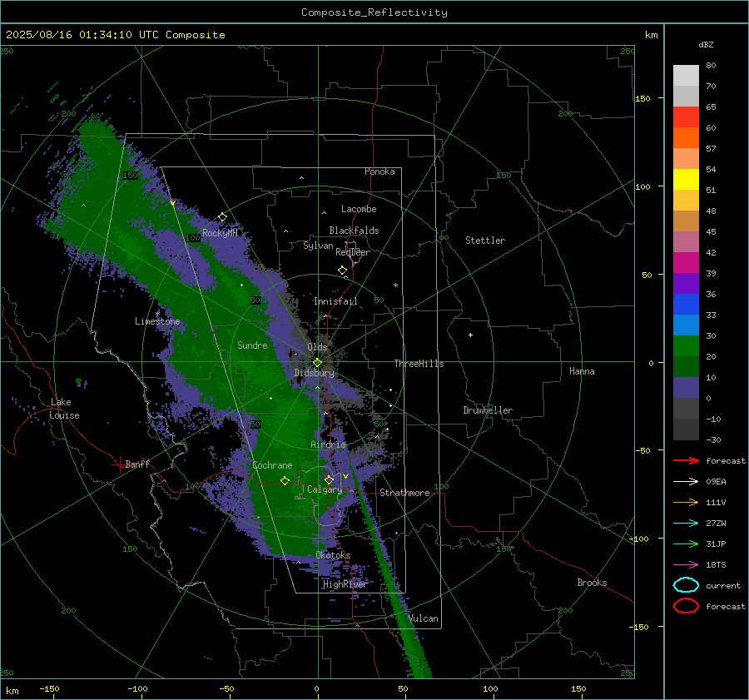Click the white 09EA arrow legend icon
The width and height of the screenshot is (749, 700).
pyautogui.click(x=686, y=482)
